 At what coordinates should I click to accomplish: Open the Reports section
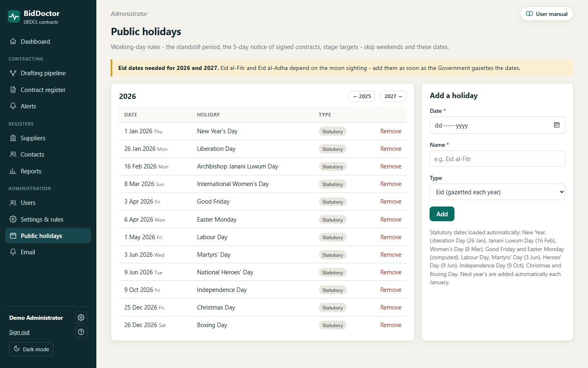tap(48, 171)
